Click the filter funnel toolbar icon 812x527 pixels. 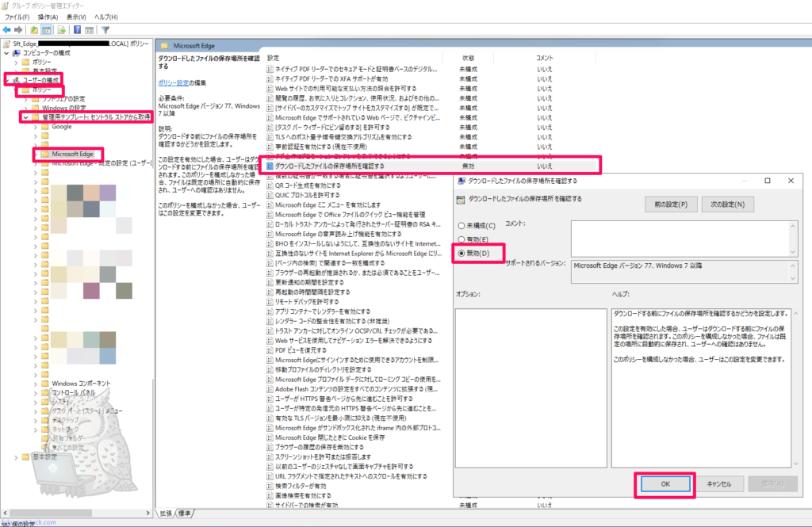coord(105,30)
